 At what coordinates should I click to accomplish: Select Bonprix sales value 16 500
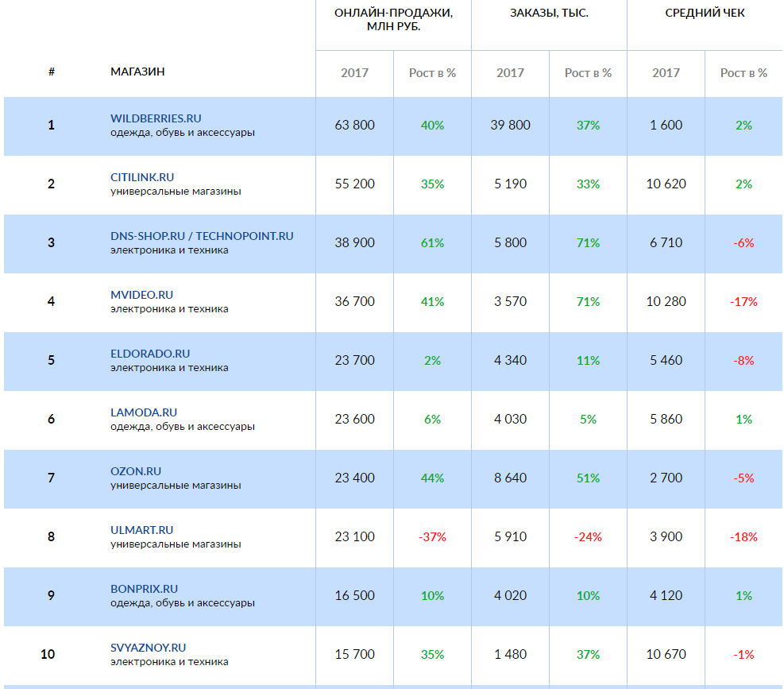click(354, 595)
